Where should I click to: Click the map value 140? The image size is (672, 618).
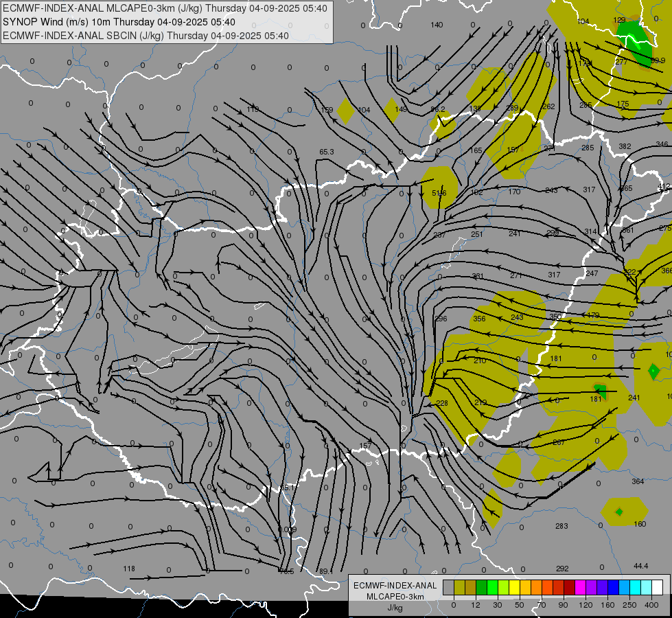point(437,25)
